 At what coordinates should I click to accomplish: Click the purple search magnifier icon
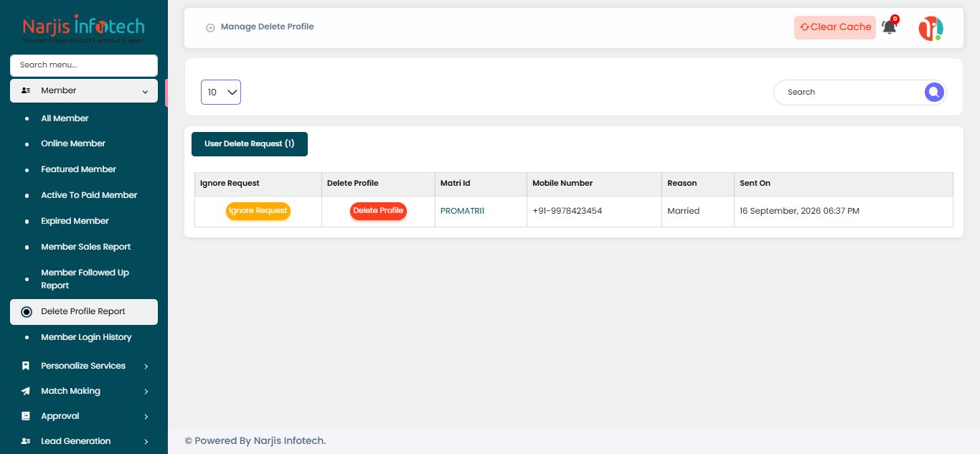coord(933,92)
